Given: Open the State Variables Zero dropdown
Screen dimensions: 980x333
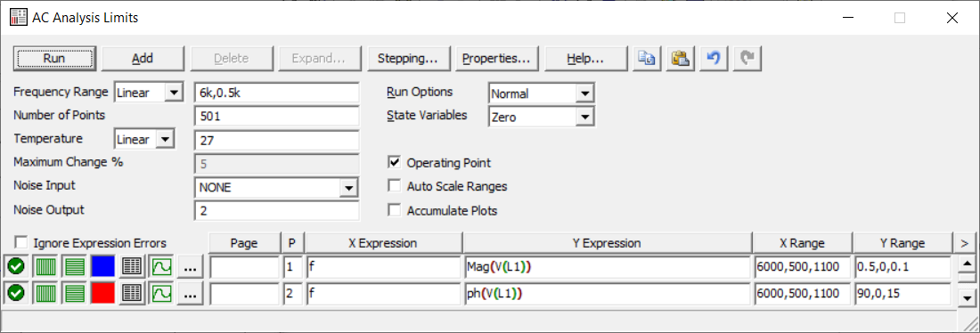Looking at the screenshot, I should (540, 117).
